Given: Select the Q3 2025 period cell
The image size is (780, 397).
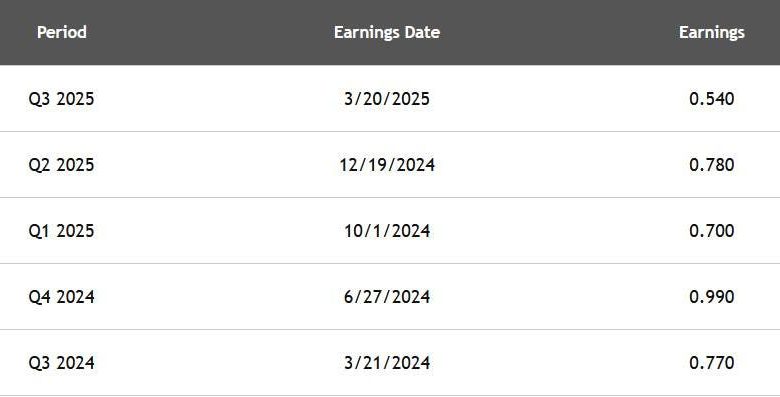Looking at the screenshot, I should click(61, 99).
